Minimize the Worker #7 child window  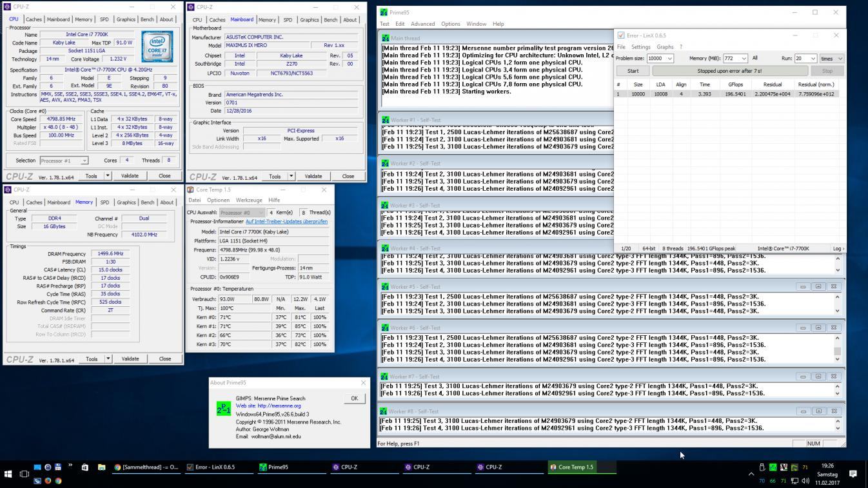coord(803,376)
